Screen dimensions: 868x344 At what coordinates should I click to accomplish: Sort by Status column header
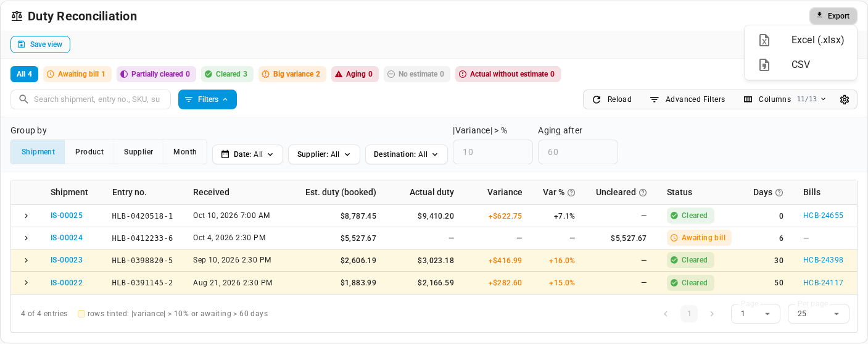[679, 192]
